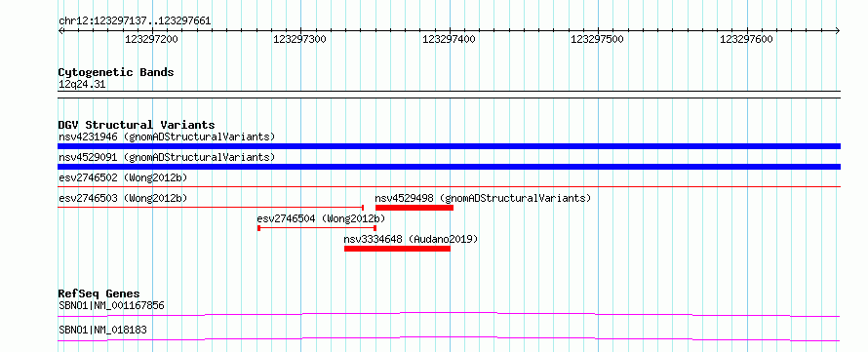This screenshot has width=868, height=352.
Task: Click the chr12:123297137..123297661 coordinates label
Action: (x=135, y=21)
